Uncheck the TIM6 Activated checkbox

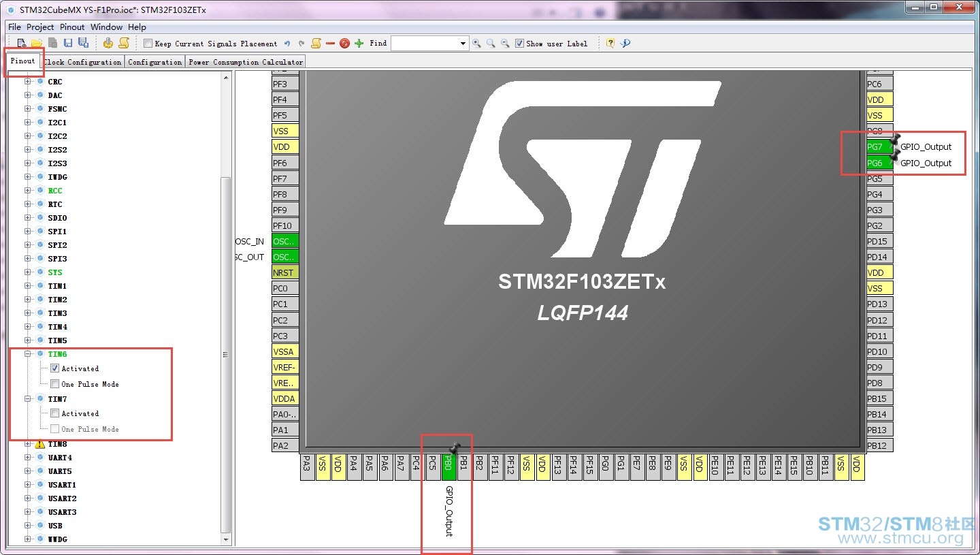pyautogui.click(x=55, y=368)
